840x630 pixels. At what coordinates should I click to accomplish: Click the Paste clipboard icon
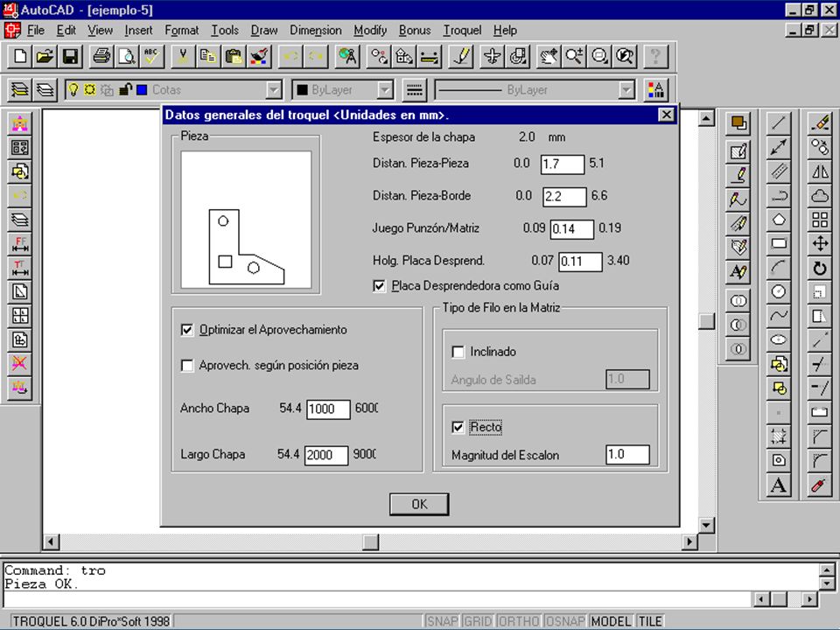pyautogui.click(x=233, y=56)
